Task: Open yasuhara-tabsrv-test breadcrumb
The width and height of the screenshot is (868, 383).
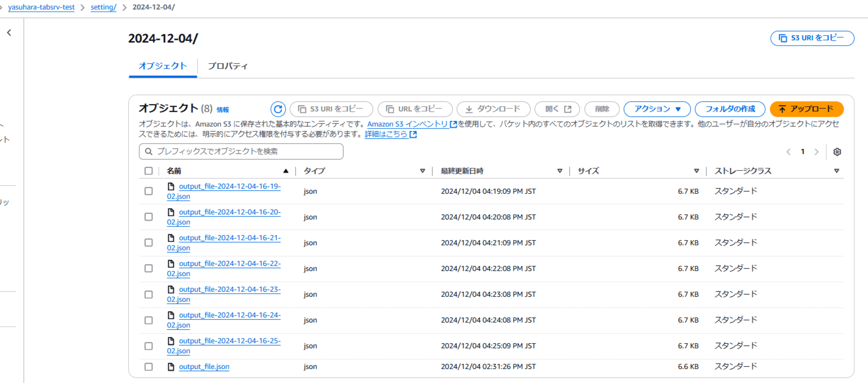Action: (41, 7)
